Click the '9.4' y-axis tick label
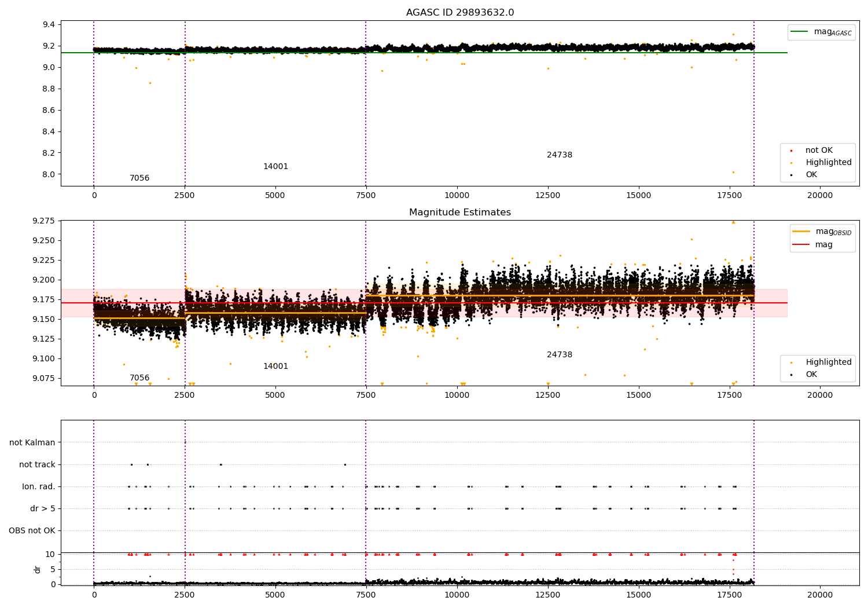The height and width of the screenshot is (608, 868). pos(49,25)
